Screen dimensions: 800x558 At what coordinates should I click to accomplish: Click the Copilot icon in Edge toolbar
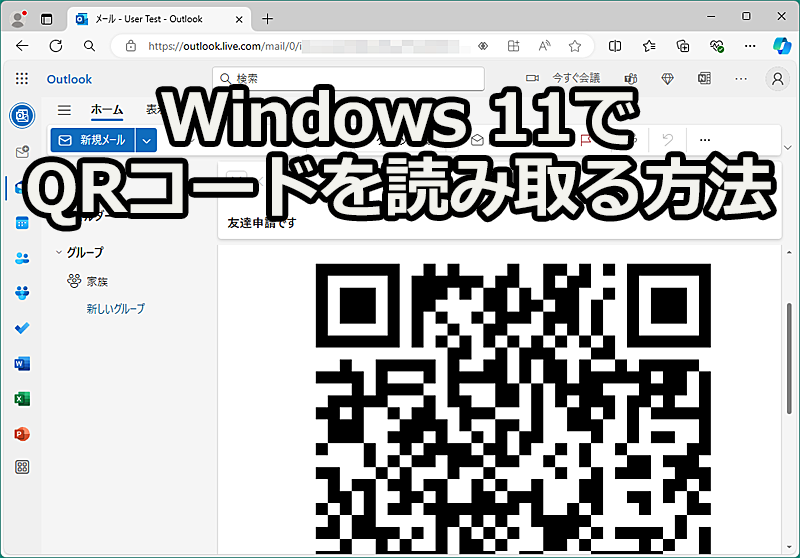pyautogui.click(x=782, y=46)
